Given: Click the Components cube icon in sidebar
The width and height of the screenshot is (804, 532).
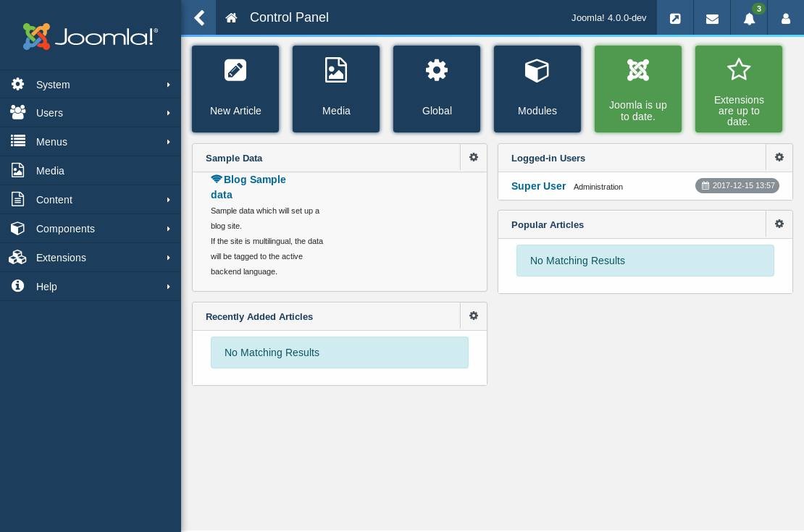Looking at the screenshot, I should 18,228.
